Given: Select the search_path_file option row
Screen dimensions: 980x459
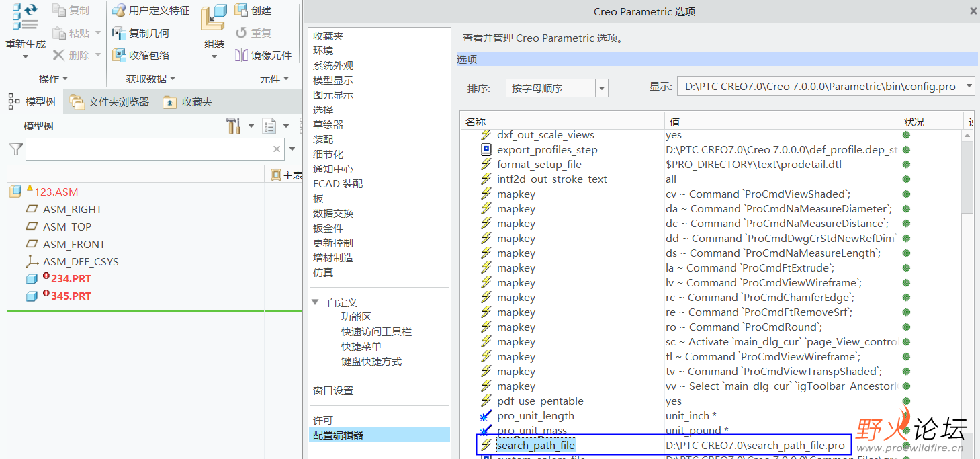Looking at the screenshot, I should [x=664, y=445].
